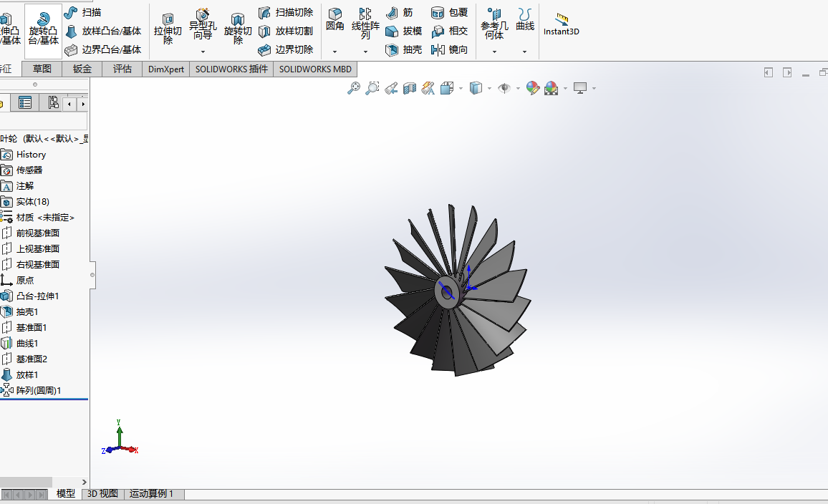
Task: Toggle the Dynamic Annotation Views icon
Action: click(x=428, y=88)
